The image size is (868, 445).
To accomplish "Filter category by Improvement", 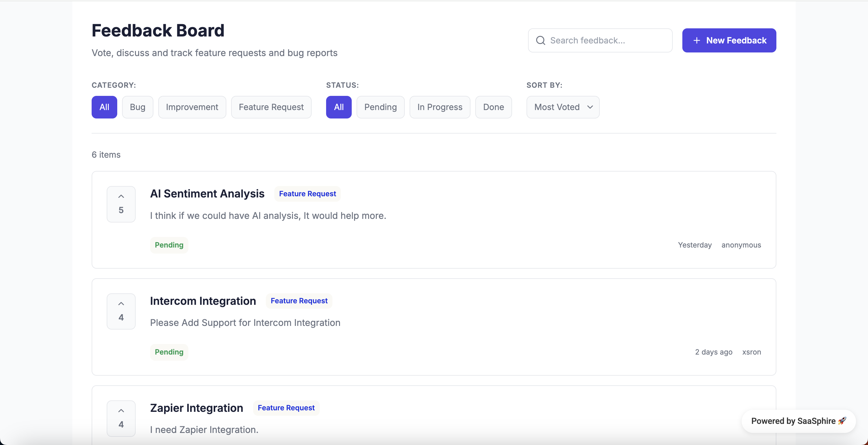I will point(192,107).
